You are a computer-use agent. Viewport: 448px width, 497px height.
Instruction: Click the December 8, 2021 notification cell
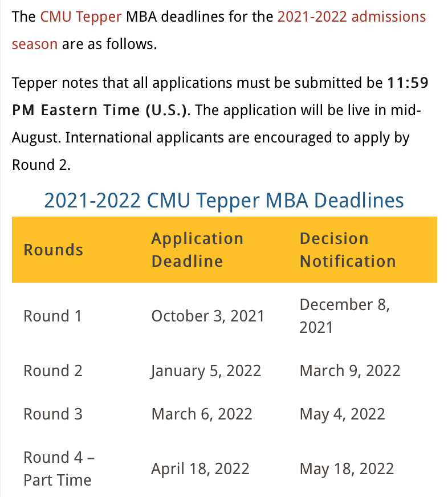(345, 316)
